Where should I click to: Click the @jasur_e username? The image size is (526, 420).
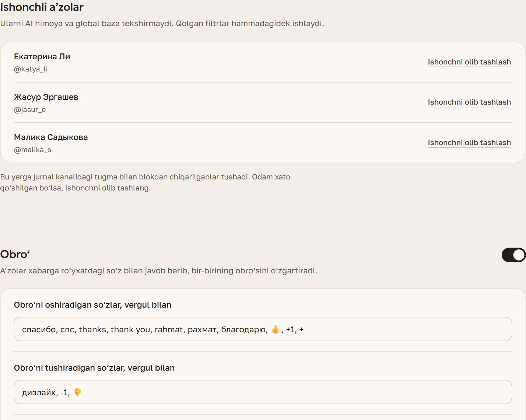click(30, 109)
